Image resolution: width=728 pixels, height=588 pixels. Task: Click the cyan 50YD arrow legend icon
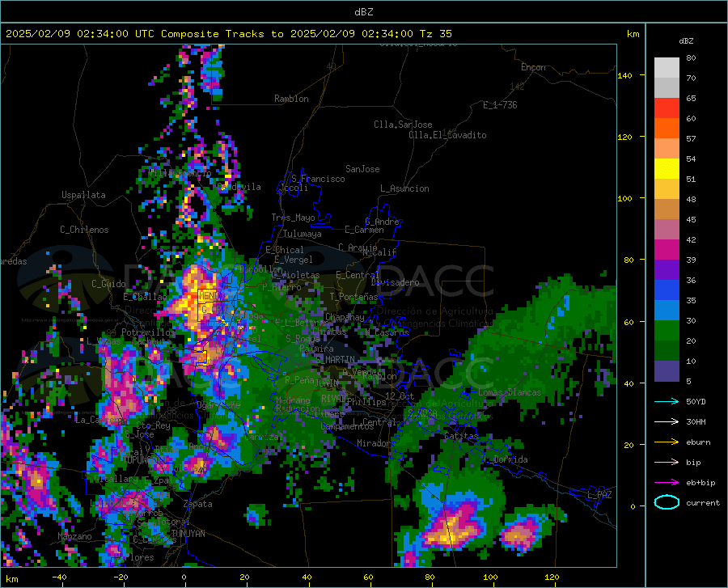(667, 401)
